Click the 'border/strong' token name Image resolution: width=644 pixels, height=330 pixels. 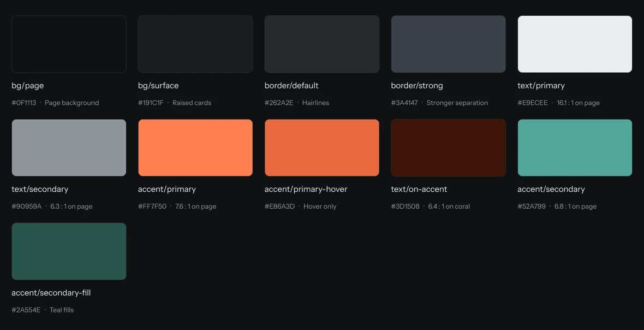coord(417,86)
